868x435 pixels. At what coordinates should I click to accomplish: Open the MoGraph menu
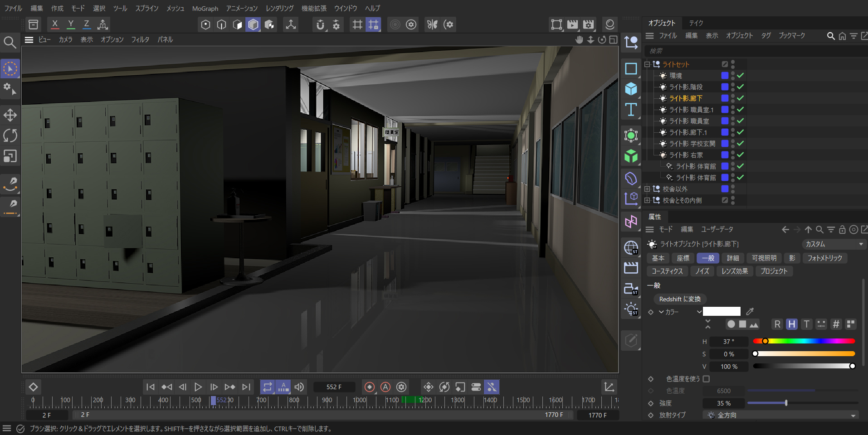205,8
